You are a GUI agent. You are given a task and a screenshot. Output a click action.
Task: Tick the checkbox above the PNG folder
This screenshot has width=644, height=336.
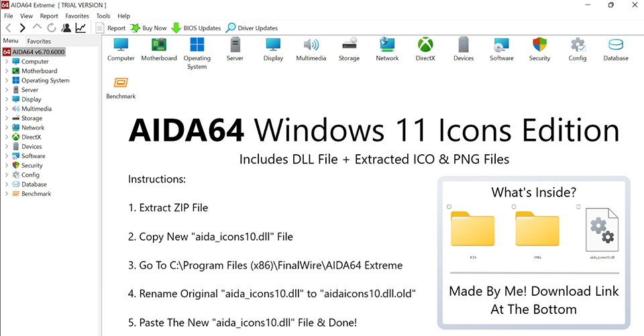514,207
